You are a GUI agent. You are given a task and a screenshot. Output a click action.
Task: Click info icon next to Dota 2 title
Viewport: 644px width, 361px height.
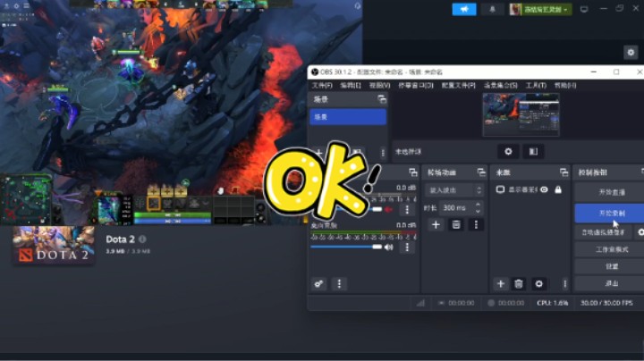tap(142, 239)
